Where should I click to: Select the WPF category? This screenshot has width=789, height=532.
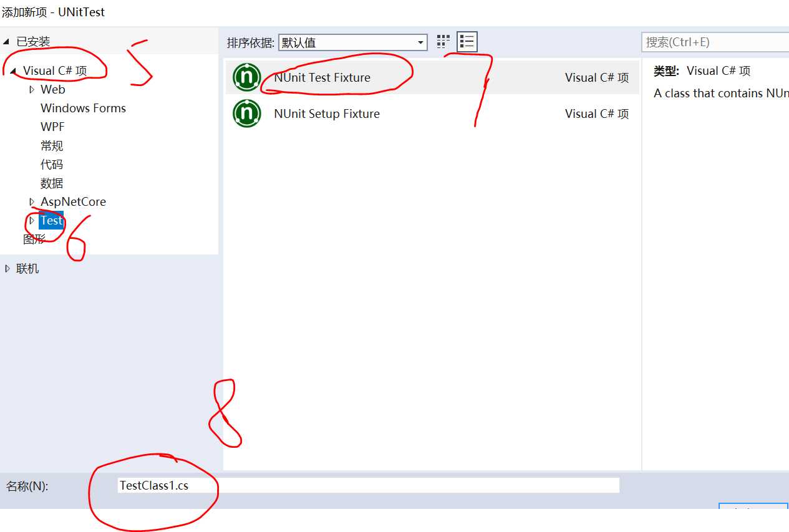click(x=52, y=127)
